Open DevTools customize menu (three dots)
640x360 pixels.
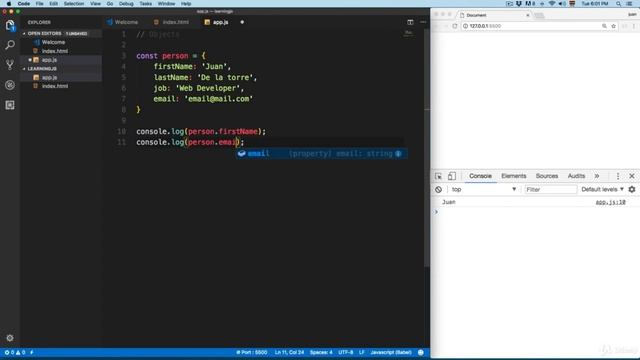[618, 176]
